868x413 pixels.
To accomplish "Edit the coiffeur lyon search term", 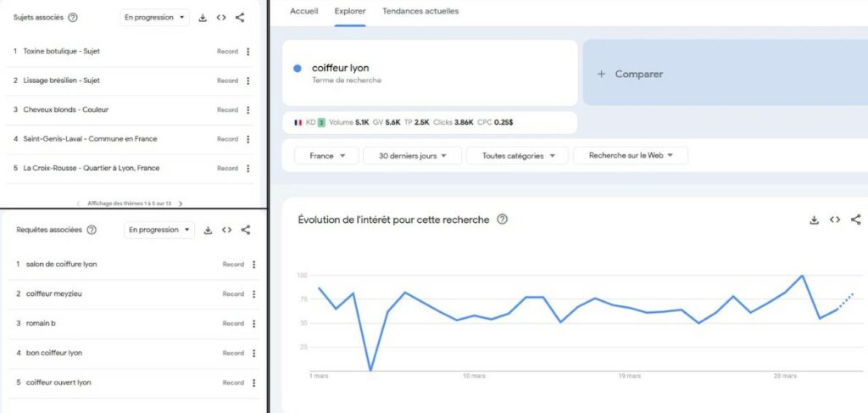I will (341, 69).
